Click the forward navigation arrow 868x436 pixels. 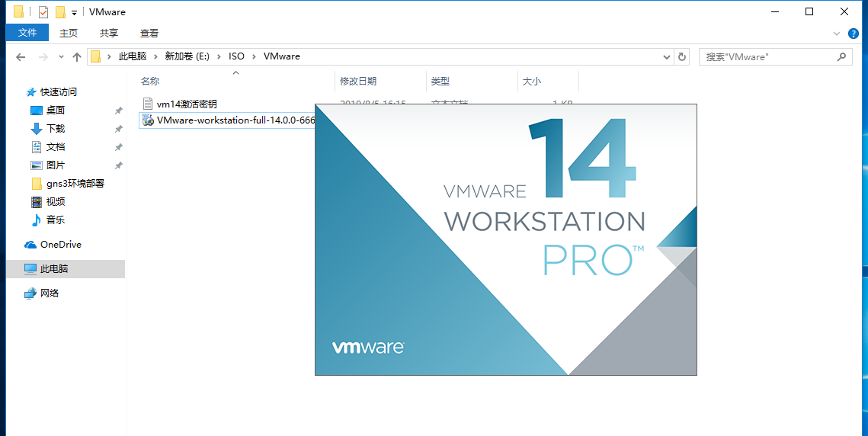pos(43,56)
